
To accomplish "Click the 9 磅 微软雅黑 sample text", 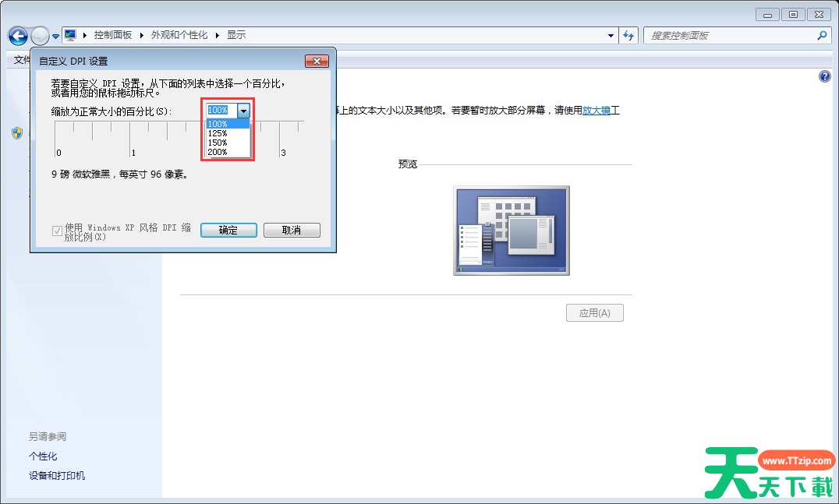I will click(119, 174).
